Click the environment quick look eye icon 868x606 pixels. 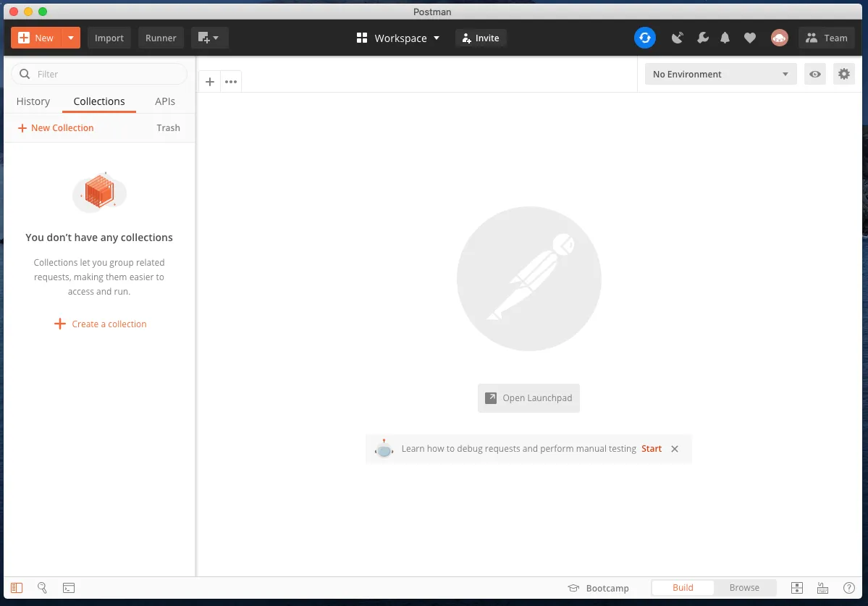point(815,74)
